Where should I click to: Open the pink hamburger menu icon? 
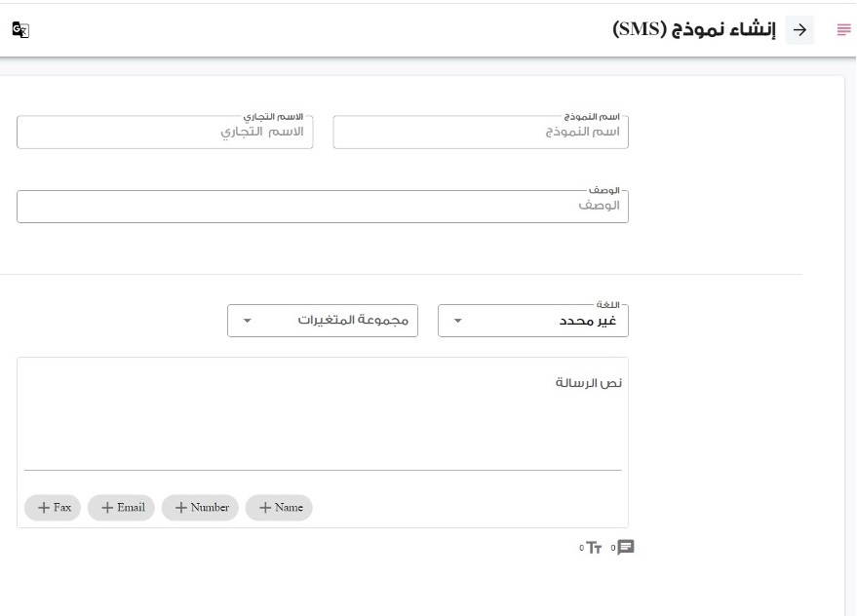pos(843,29)
